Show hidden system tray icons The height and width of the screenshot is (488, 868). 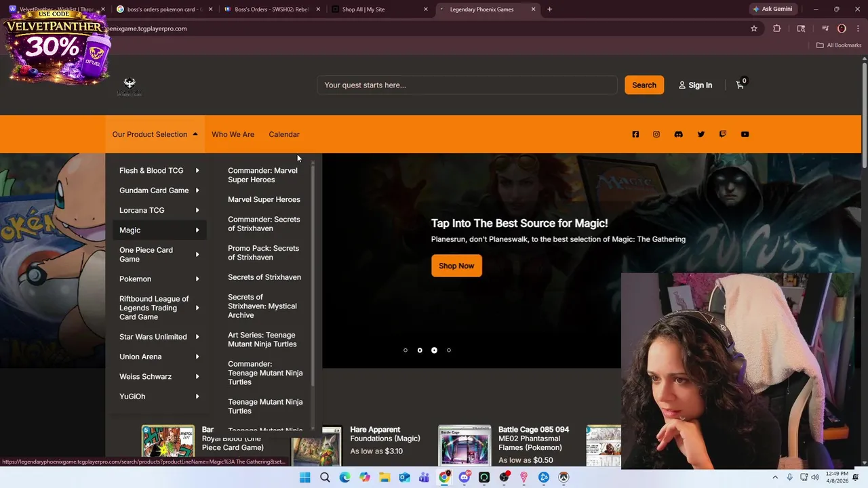tap(776, 477)
